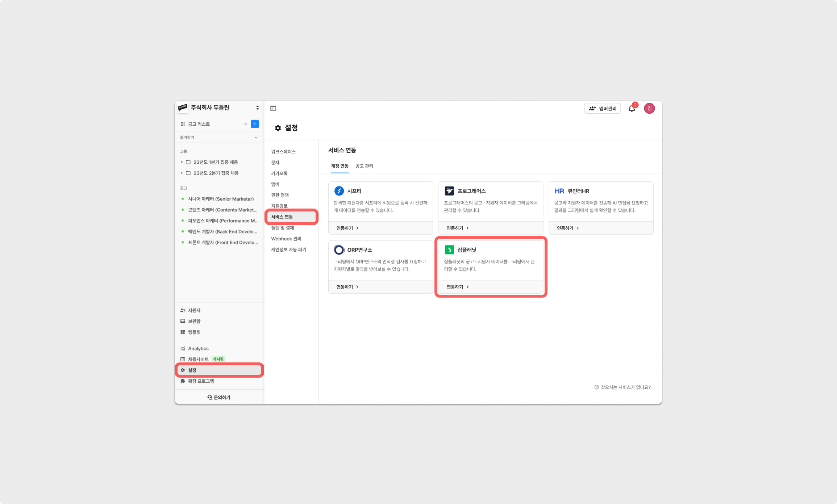Screen dimensions: 837x504
Task: Click the 찾으시는 서비스가 없나요? link
Action: click(x=622, y=387)
